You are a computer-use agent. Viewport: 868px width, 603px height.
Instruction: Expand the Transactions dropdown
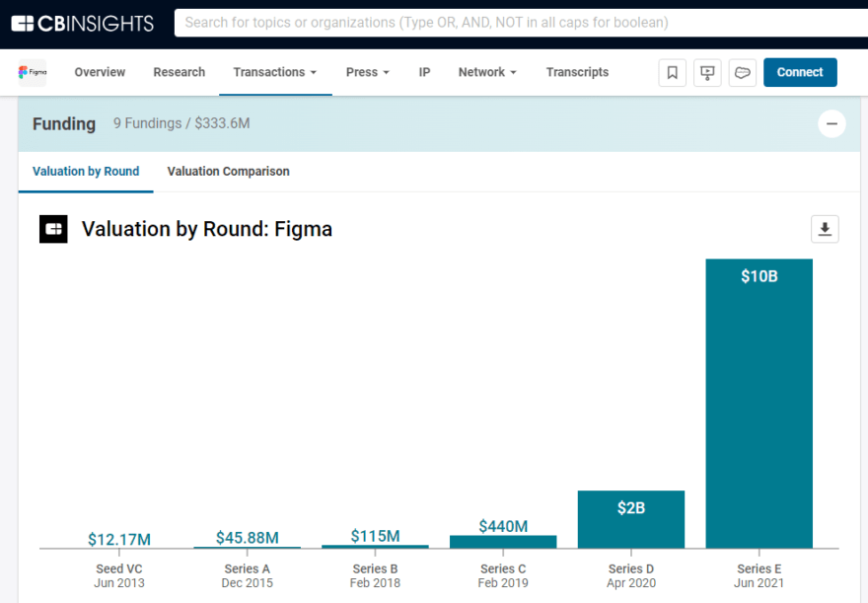275,71
